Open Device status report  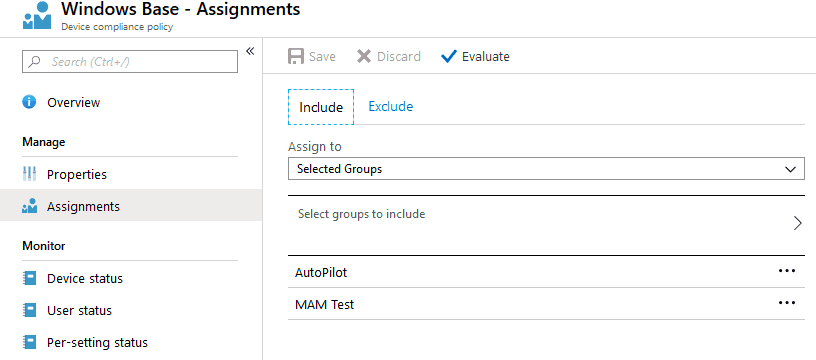[85, 278]
